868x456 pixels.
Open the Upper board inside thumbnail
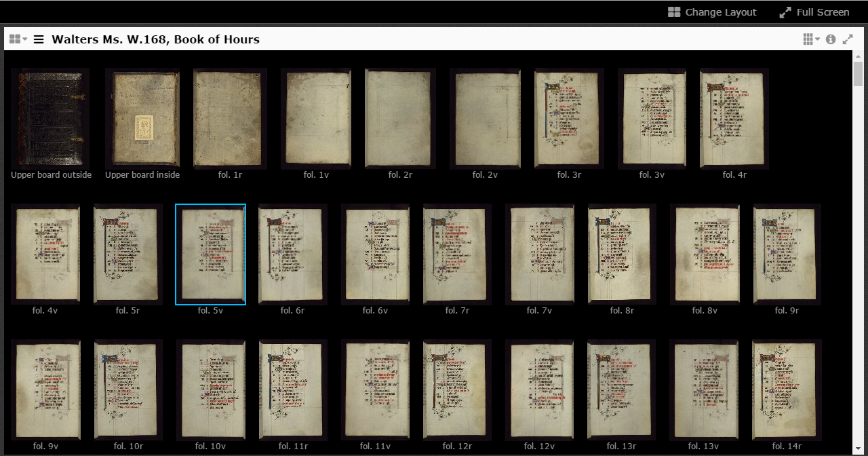[x=142, y=118]
